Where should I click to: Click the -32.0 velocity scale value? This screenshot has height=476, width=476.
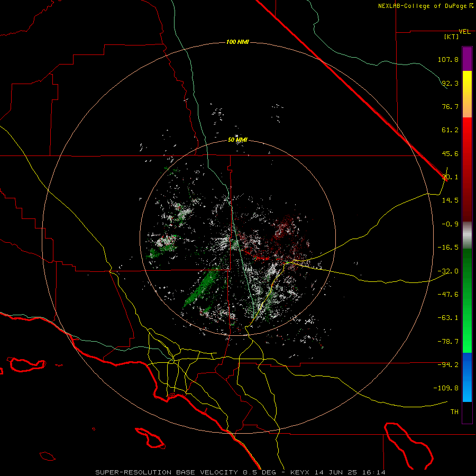448,271
